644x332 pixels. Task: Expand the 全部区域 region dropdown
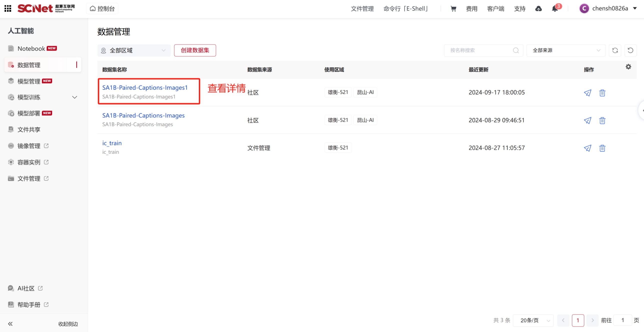tap(134, 51)
